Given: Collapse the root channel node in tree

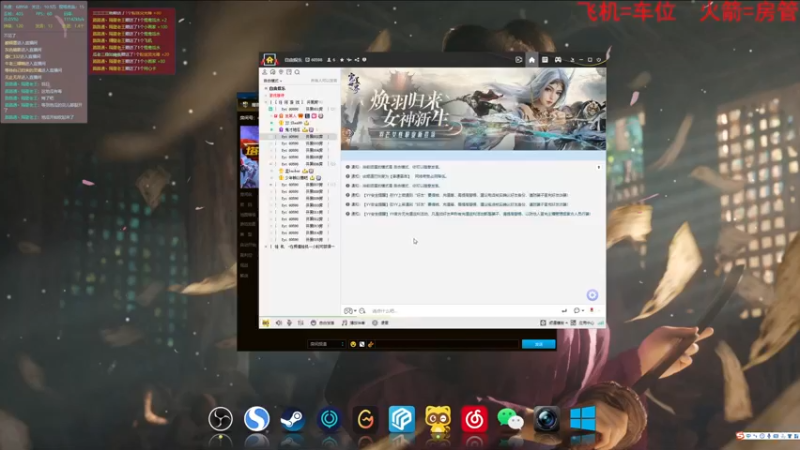Looking at the screenshot, I should point(266,88).
